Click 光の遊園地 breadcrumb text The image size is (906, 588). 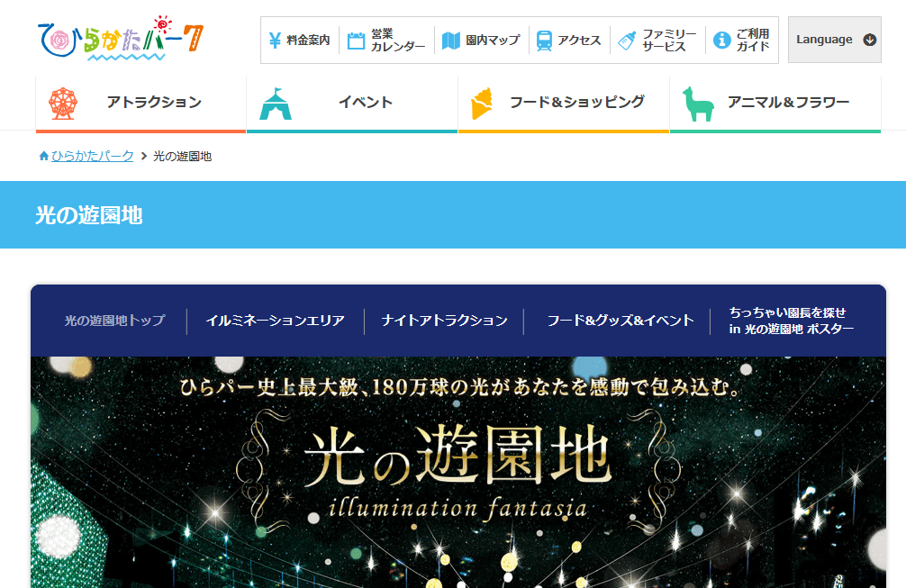pos(182,156)
